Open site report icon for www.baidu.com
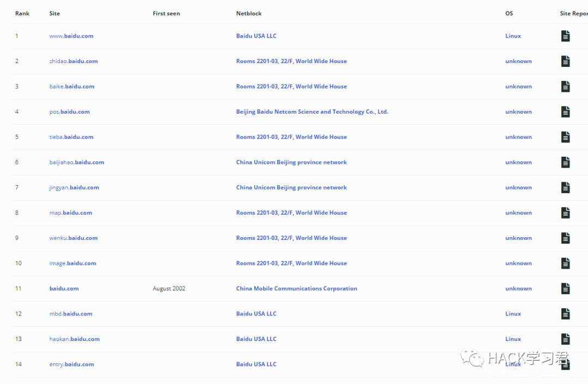 566,36
